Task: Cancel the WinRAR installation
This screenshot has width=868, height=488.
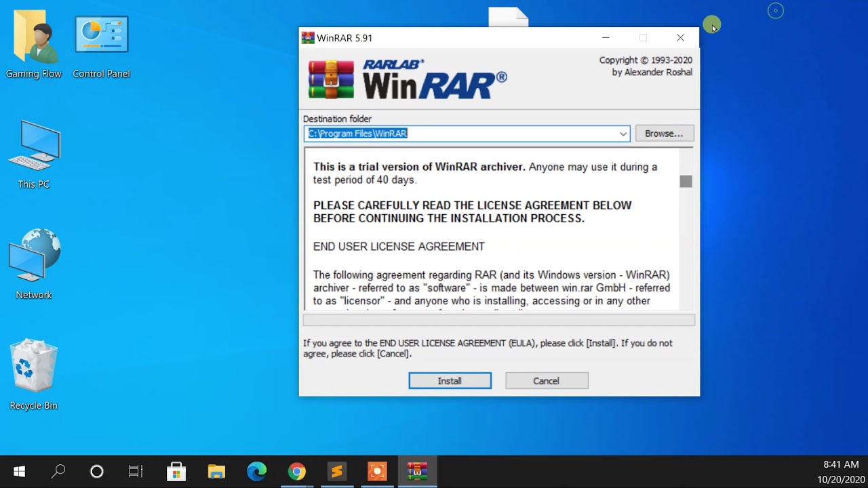Action: [547, 381]
